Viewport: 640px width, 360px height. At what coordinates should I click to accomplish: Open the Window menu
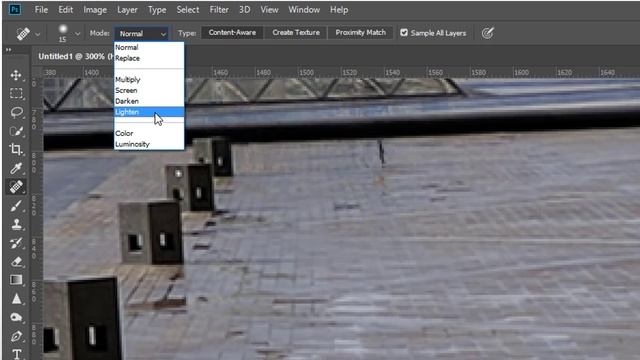(304, 10)
